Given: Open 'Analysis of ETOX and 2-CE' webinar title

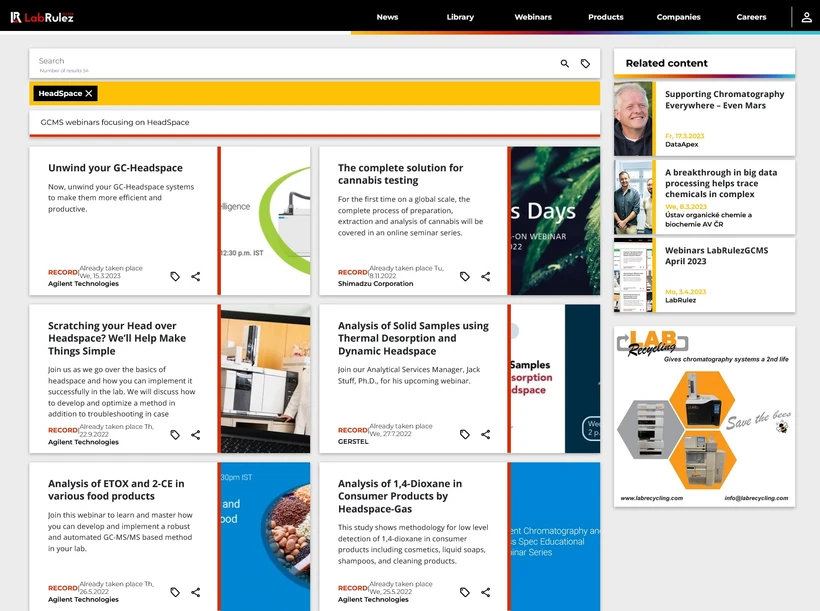Looking at the screenshot, I should point(116,490).
